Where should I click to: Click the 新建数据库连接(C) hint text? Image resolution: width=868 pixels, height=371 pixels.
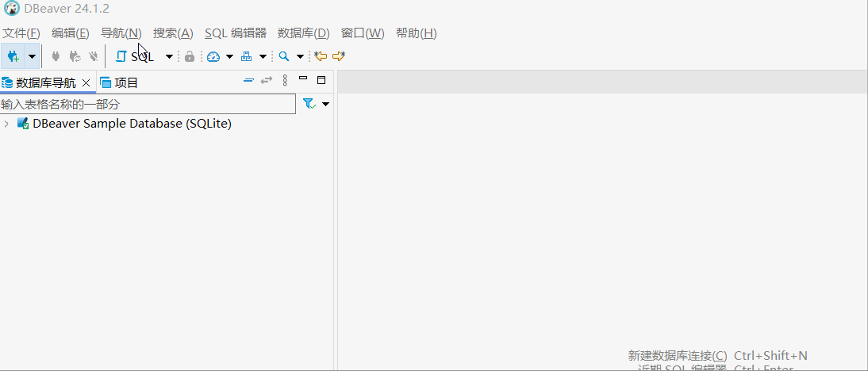pos(678,355)
